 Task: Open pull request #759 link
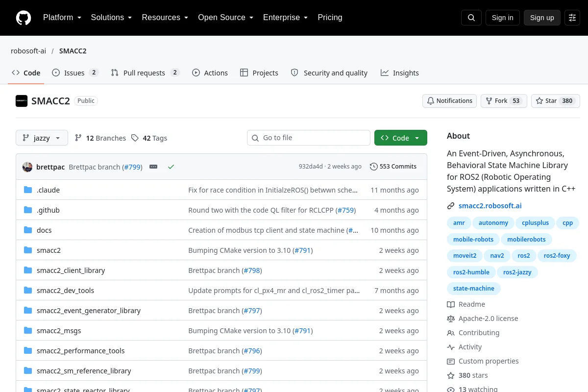point(345,210)
